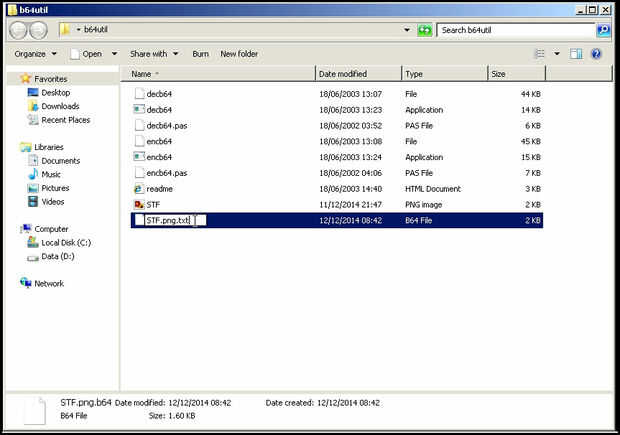Select the decb64 Application icon
620x435 pixels.
(139, 110)
